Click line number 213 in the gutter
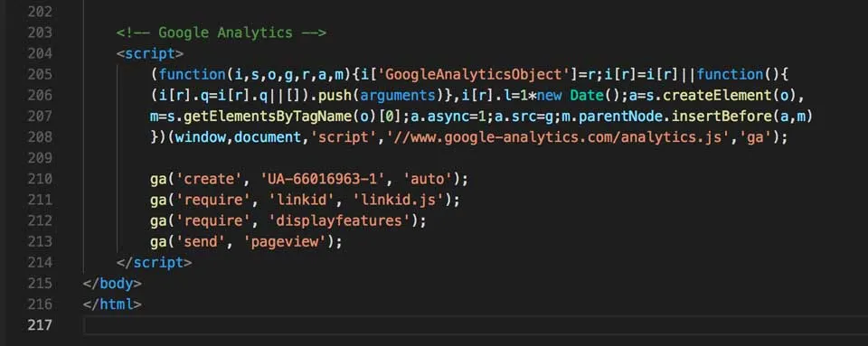Screen dimensions: 868x346 (x=39, y=241)
